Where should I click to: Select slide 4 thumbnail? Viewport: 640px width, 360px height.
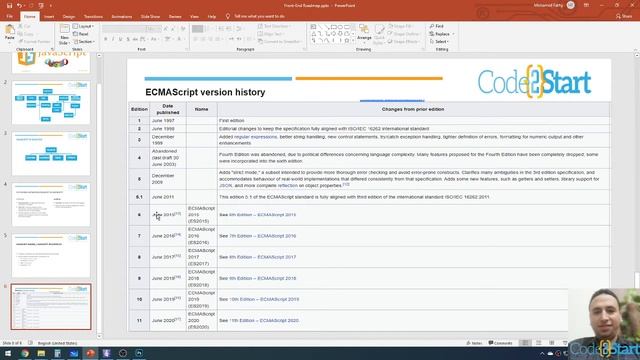51,204
